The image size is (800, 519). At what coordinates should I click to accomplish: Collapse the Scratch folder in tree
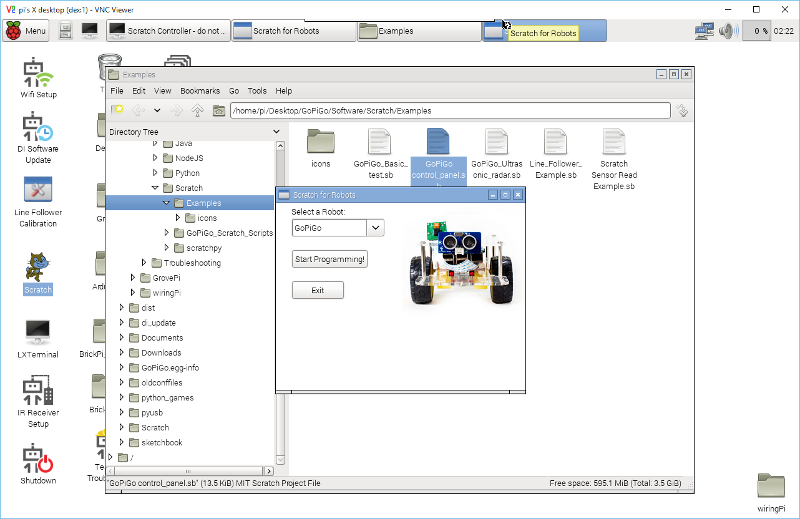(155, 188)
